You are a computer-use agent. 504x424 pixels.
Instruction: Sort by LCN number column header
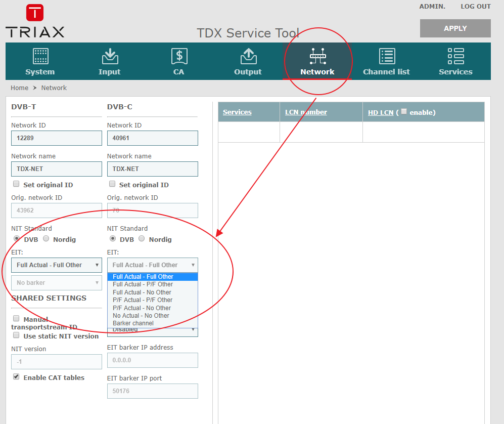pos(306,112)
